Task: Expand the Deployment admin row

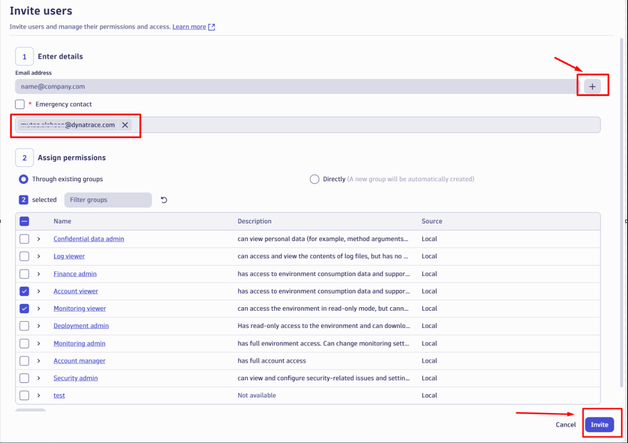Action: pos(39,326)
